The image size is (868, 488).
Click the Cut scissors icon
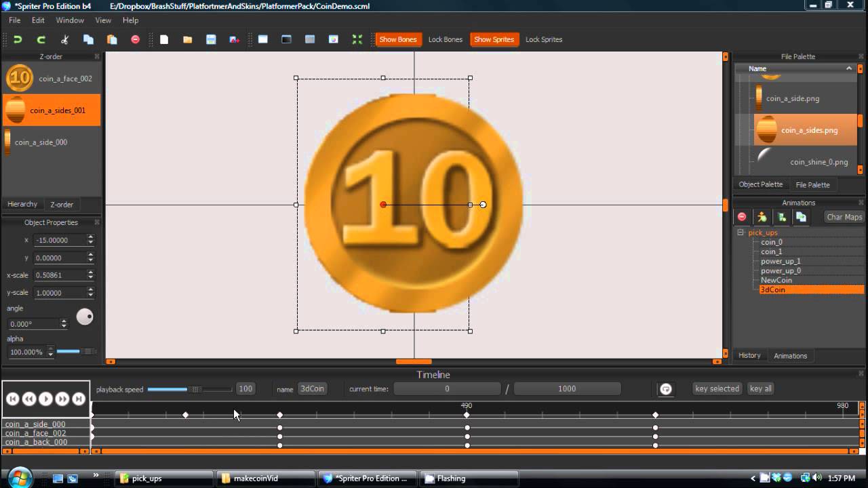pyautogui.click(x=64, y=39)
